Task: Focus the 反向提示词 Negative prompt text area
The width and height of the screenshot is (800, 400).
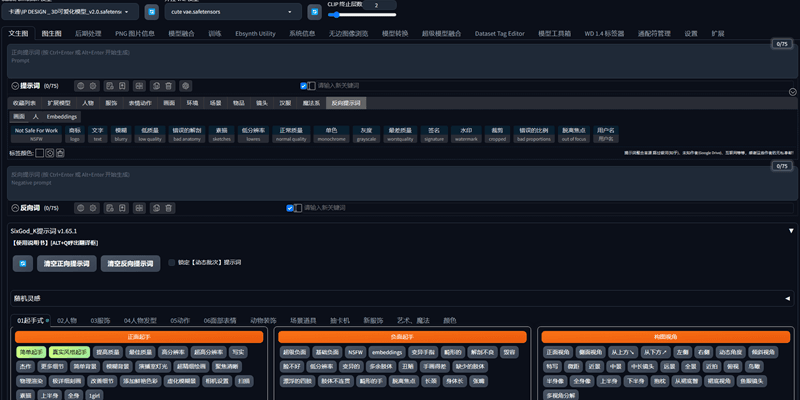Action: pos(400,183)
